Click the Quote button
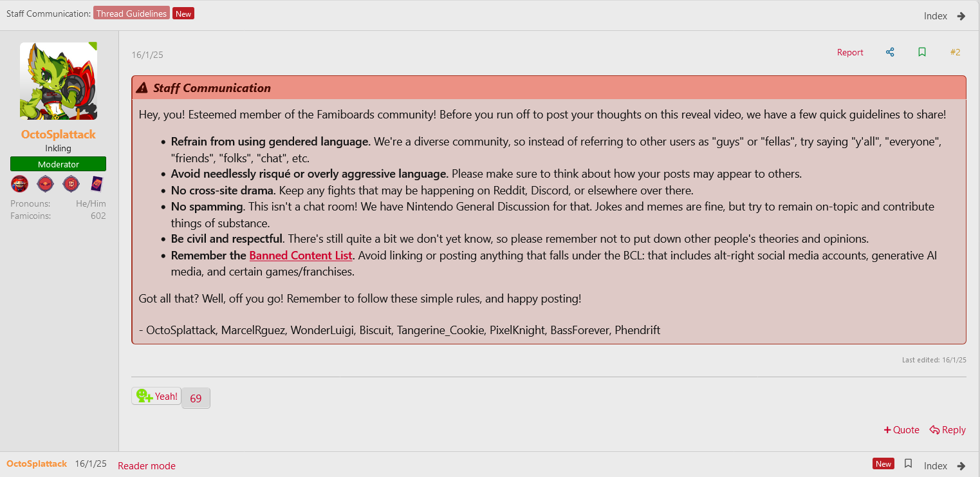Image resolution: width=980 pixels, height=477 pixels. tap(901, 430)
